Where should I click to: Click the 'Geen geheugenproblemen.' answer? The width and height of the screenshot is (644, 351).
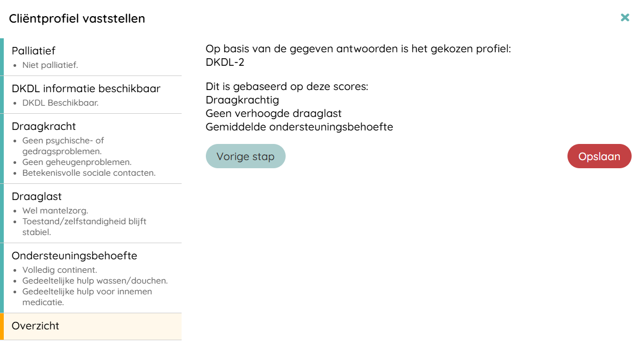[77, 162]
